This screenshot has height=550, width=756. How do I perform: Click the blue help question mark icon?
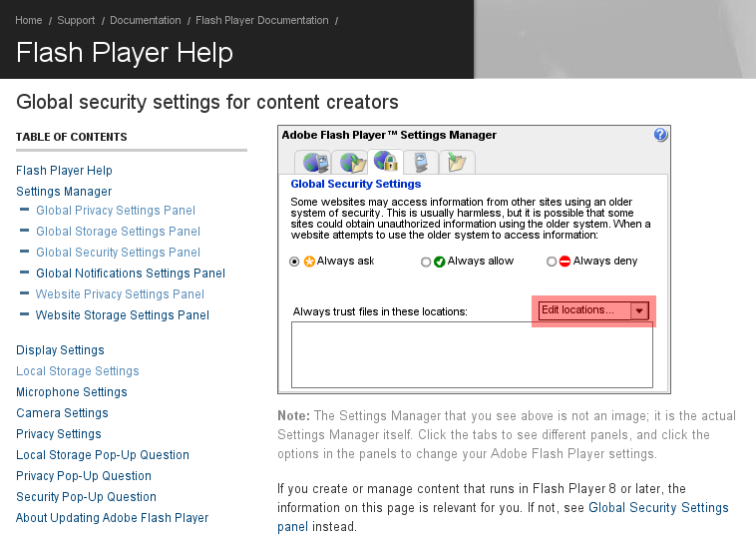[660, 135]
